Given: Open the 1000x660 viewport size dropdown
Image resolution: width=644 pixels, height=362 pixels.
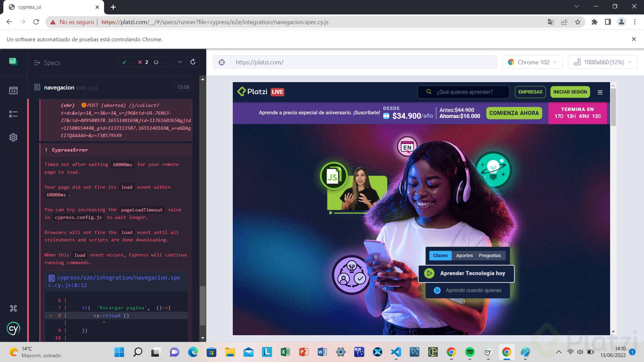Looking at the screenshot, I should (x=603, y=62).
